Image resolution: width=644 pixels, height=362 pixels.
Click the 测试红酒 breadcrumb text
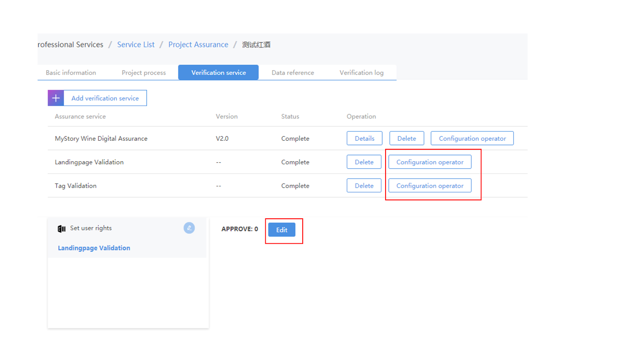[256, 45]
